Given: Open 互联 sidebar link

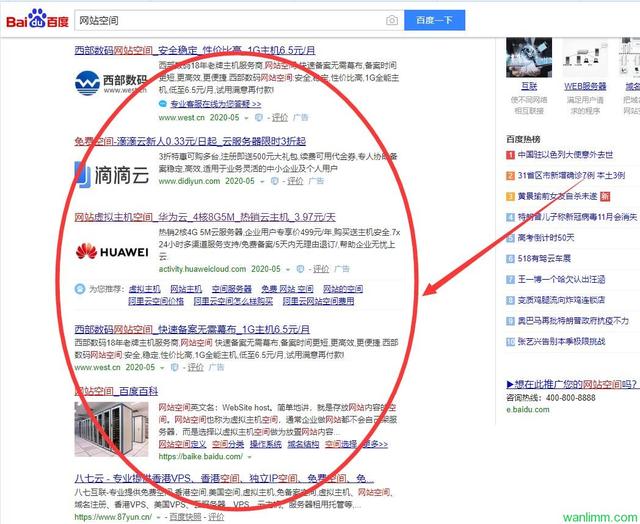Looking at the screenshot, I should tap(529, 86).
